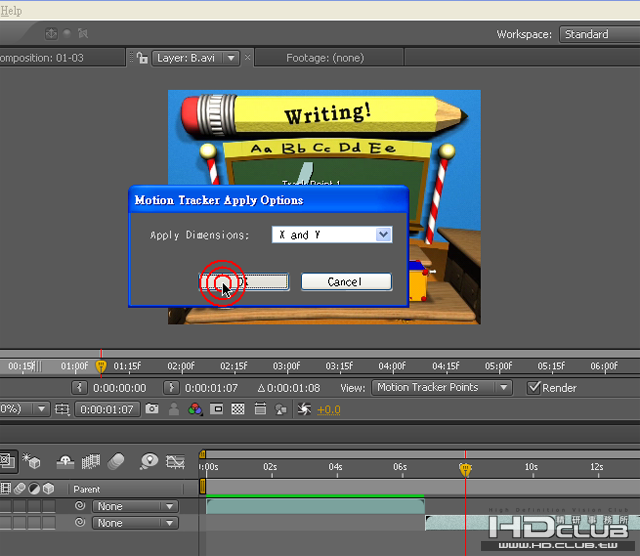Viewport: 640px width, 556px height.
Task: Toggle the Draft 3D cube icon
Action: [31, 461]
